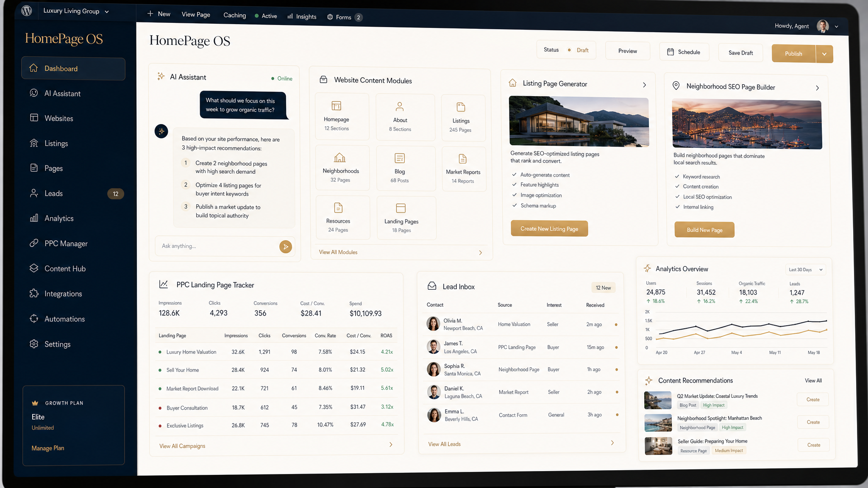This screenshot has height=488, width=868.
Task: Click Daniel K. avatar in Lead Inbox
Action: [434, 392]
